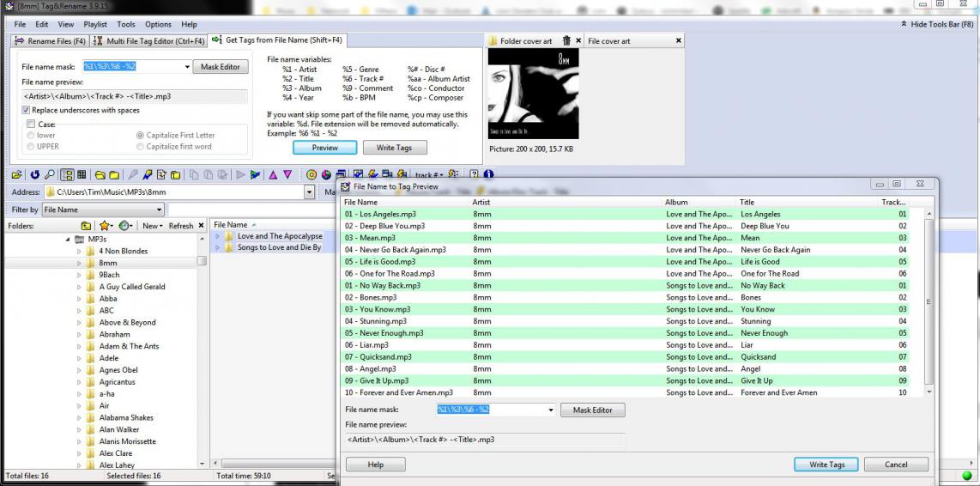
Task: Click the purple up triangle toolbar icon
Action: pos(272,174)
